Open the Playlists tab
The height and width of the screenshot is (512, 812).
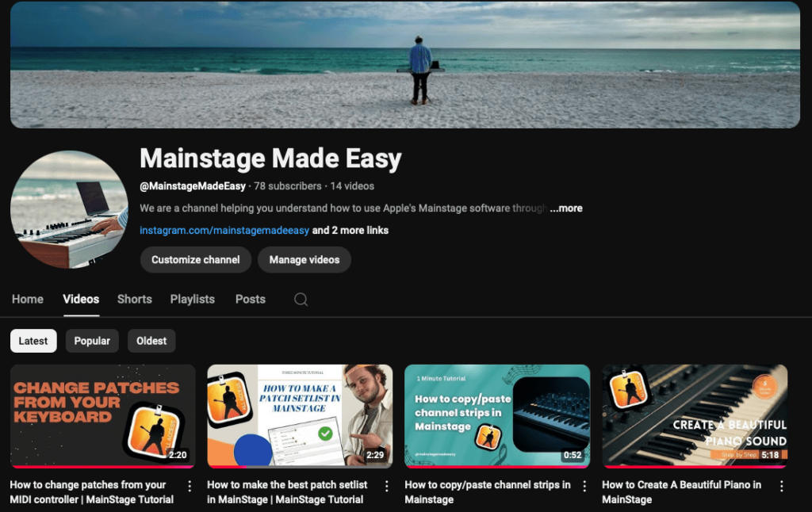tap(192, 300)
